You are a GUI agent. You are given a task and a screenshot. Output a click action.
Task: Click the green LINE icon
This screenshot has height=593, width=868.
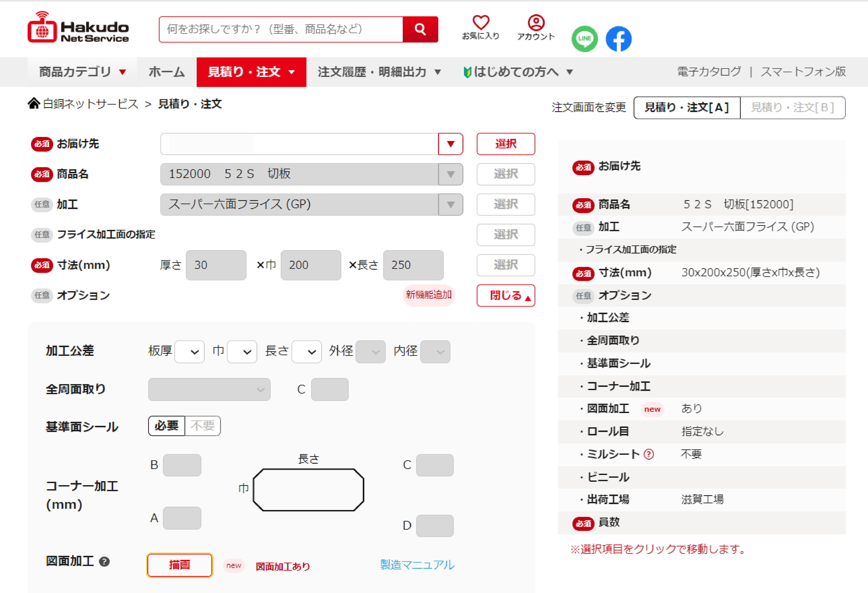point(584,39)
